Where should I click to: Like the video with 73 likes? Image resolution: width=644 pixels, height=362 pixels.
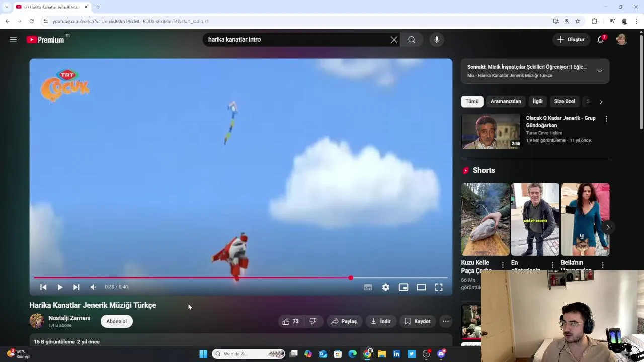tap(291, 321)
